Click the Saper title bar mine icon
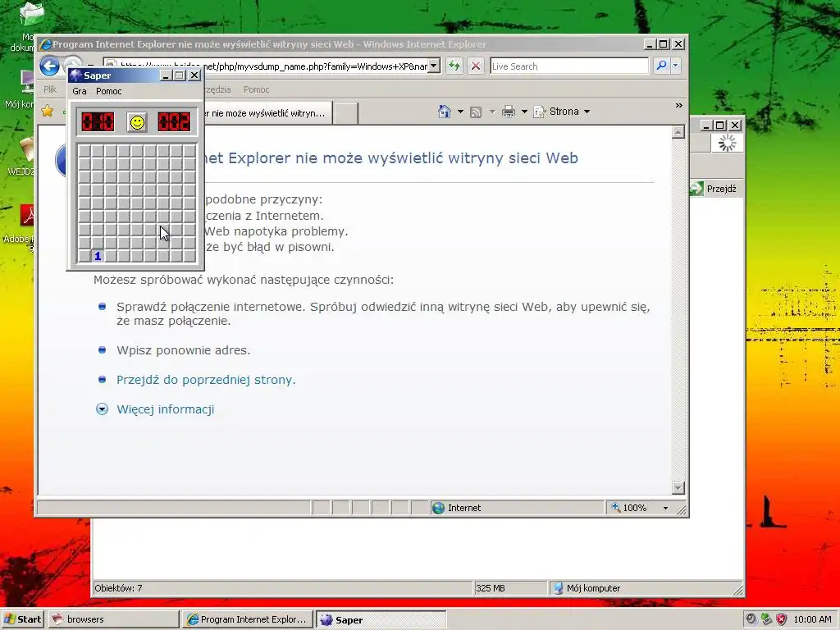Viewport: 840px width, 630px height. click(75, 75)
